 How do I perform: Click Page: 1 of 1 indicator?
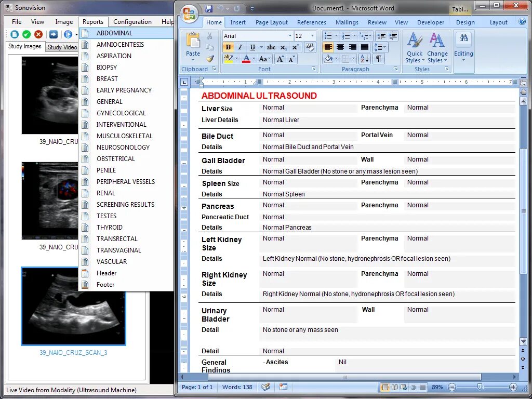(197, 387)
